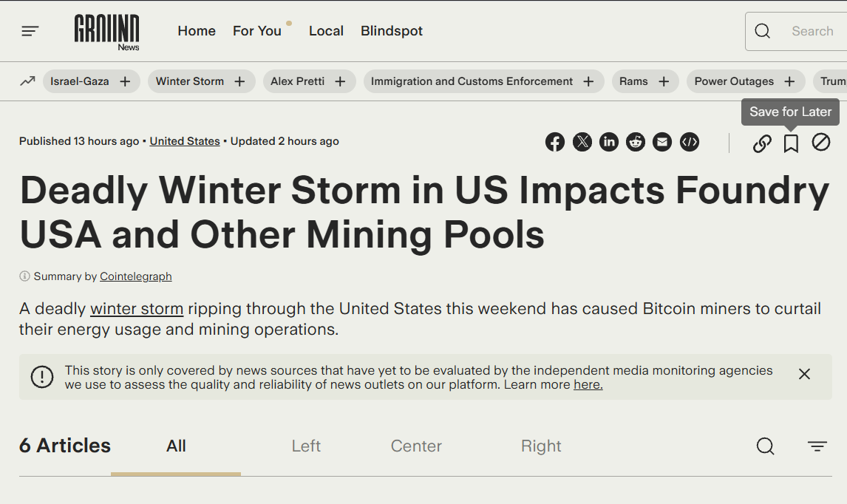Copy the article link
The image size is (847, 504).
click(762, 143)
